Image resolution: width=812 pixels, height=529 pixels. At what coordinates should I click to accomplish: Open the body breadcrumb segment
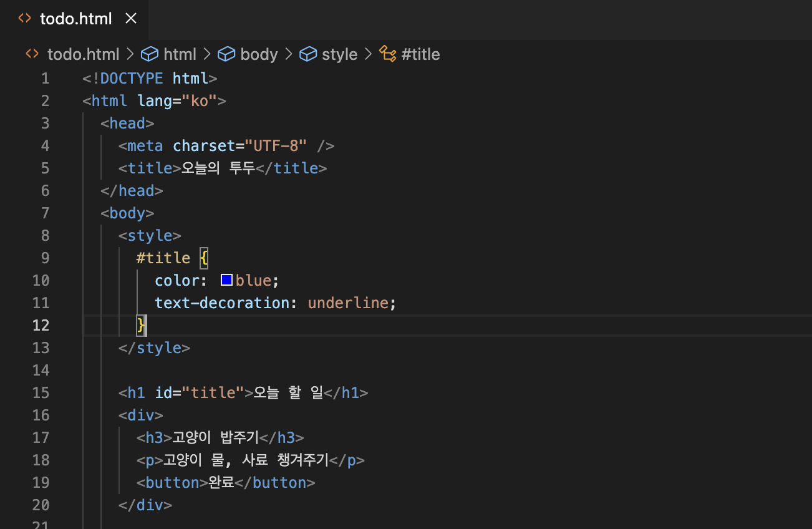click(x=259, y=54)
